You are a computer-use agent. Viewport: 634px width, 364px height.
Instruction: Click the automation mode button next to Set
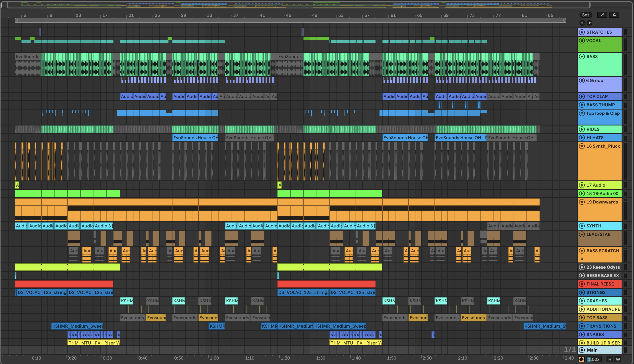pyautogui.click(x=602, y=15)
